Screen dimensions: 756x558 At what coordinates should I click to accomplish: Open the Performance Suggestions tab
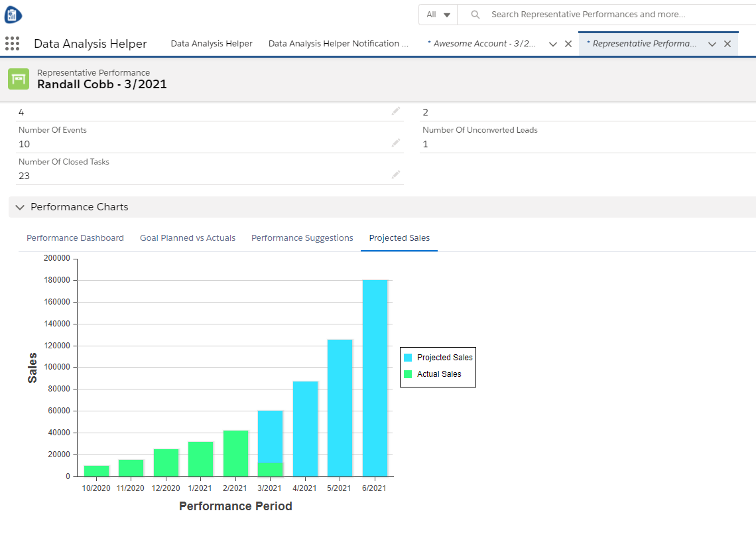(x=302, y=238)
